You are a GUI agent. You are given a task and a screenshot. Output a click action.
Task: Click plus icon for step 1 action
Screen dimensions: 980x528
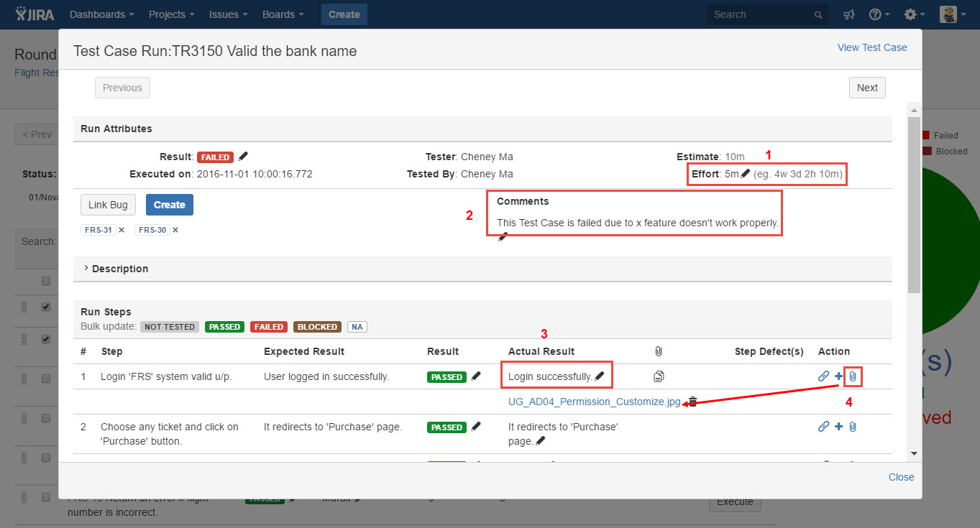pos(838,376)
